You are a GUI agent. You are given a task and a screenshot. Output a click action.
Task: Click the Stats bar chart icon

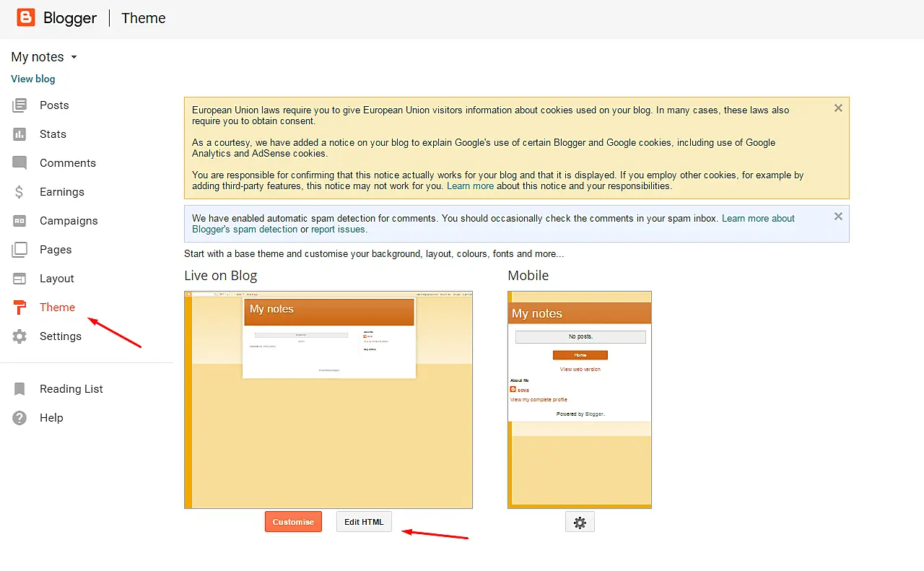(x=19, y=134)
